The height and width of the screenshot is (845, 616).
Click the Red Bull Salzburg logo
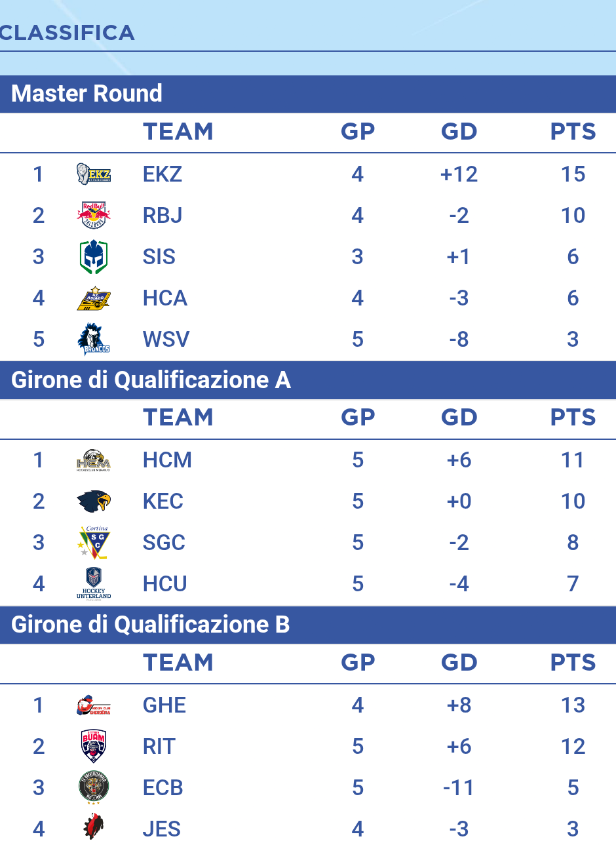pyautogui.click(x=93, y=215)
